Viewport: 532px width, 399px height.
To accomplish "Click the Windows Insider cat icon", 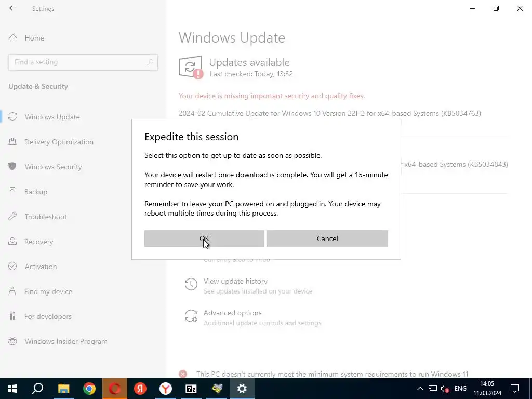I will [12, 341].
